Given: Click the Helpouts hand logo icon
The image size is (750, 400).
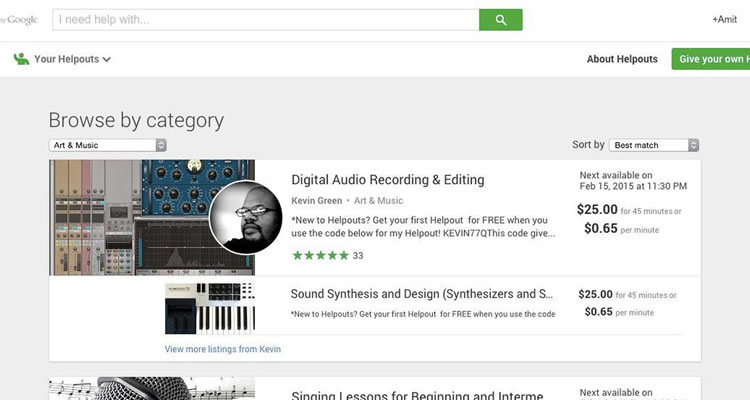Looking at the screenshot, I should [21, 59].
